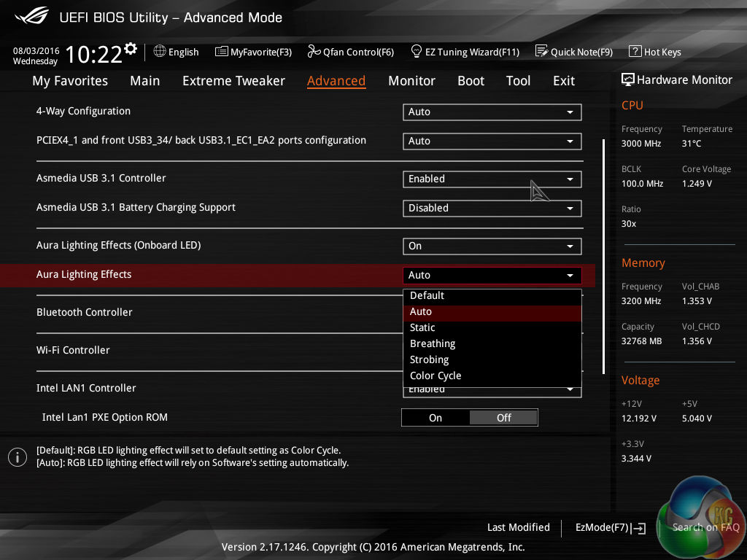Click Last Modified button
Screen dimensions: 747x560
(519, 527)
